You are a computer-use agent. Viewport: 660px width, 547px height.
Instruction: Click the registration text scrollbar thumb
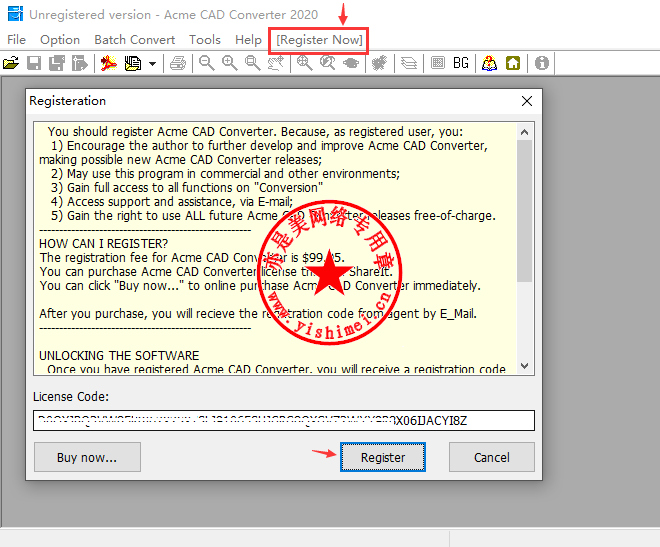pyautogui.click(x=524, y=211)
